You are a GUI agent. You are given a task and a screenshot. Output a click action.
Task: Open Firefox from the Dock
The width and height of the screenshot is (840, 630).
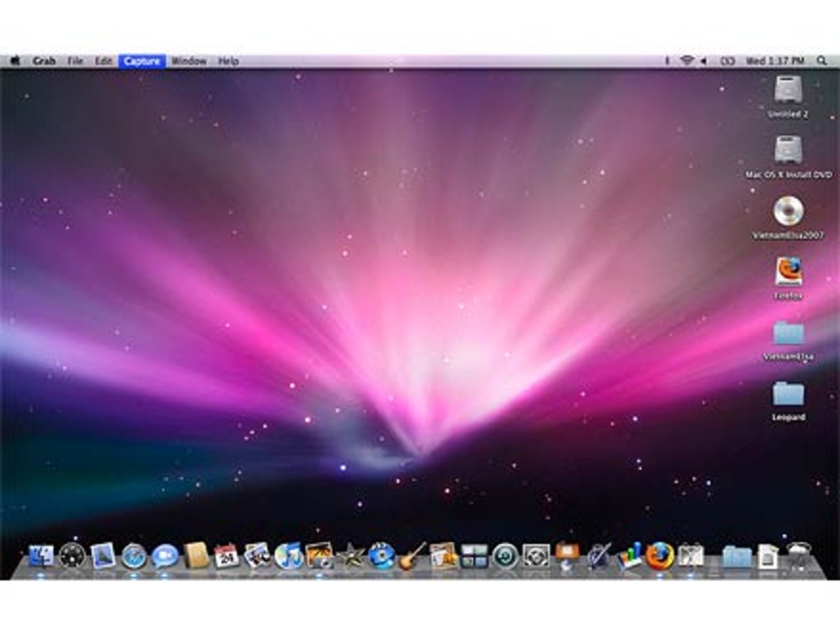[659, 556]
